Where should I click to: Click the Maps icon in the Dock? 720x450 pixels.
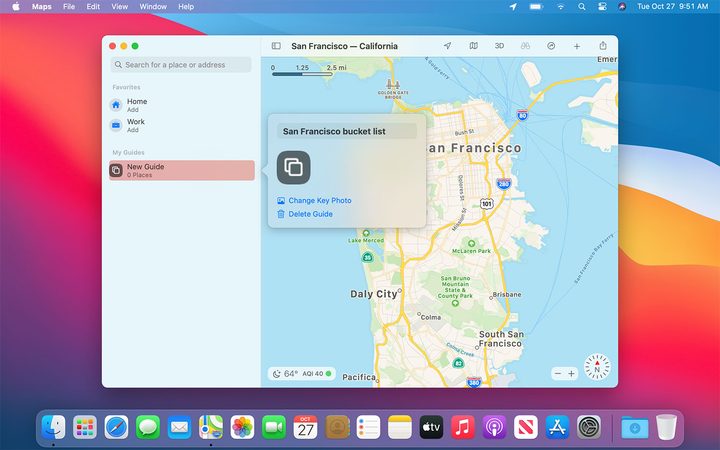211,427
